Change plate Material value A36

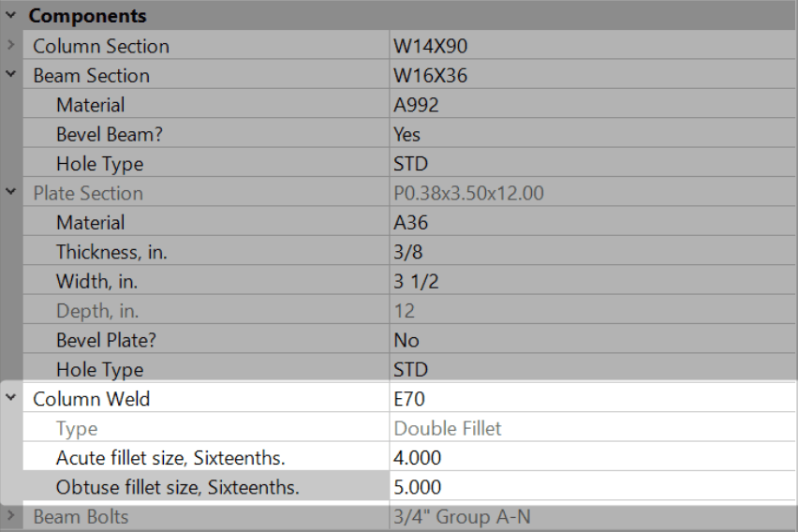click(x=591, y=223)
